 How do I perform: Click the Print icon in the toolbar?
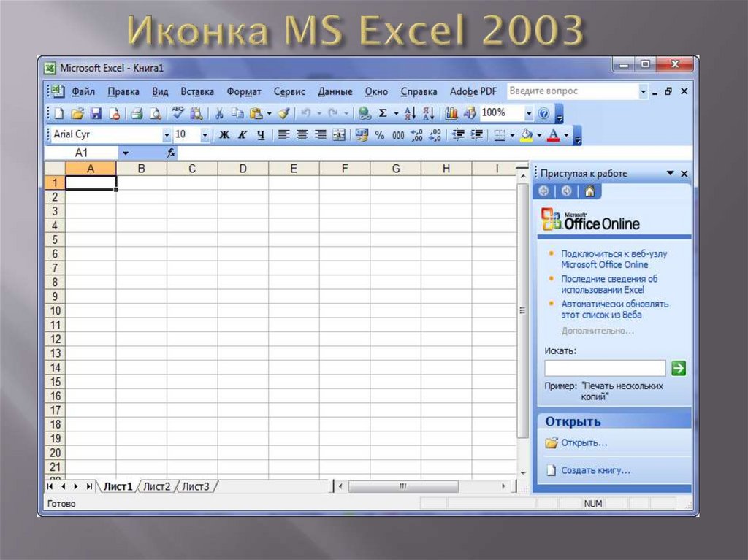[x=137, y=113]
